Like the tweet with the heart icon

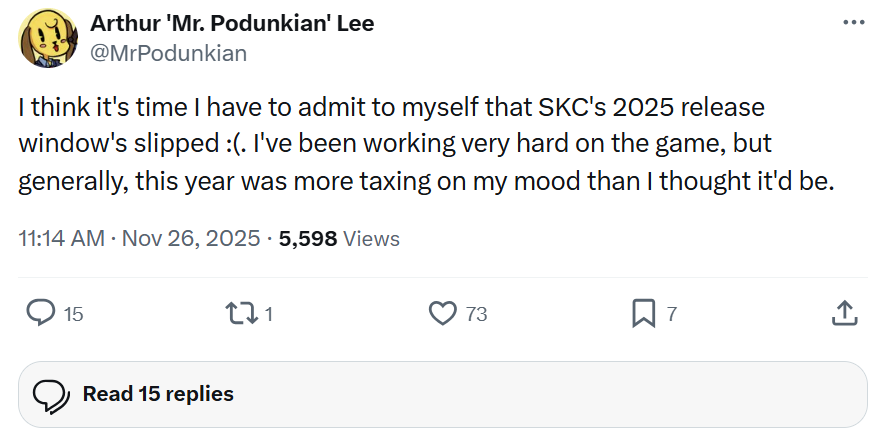point(442,313)
